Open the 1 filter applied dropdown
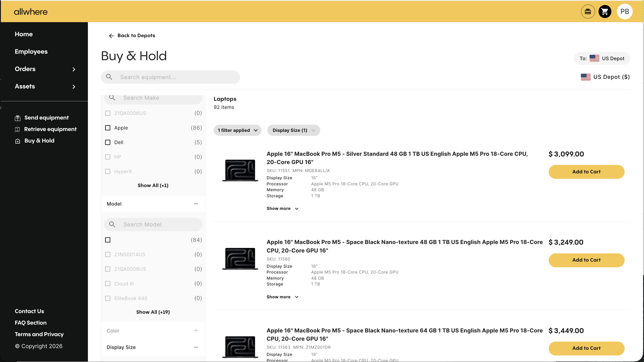The image size is (644, 362). pos(238,130)
